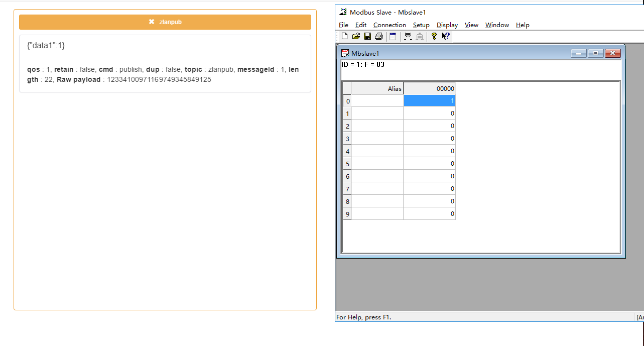644x346 pixels.
Task: Click the Connect toolbar icon
Action: pyautogui.click(x=408, y=36)
